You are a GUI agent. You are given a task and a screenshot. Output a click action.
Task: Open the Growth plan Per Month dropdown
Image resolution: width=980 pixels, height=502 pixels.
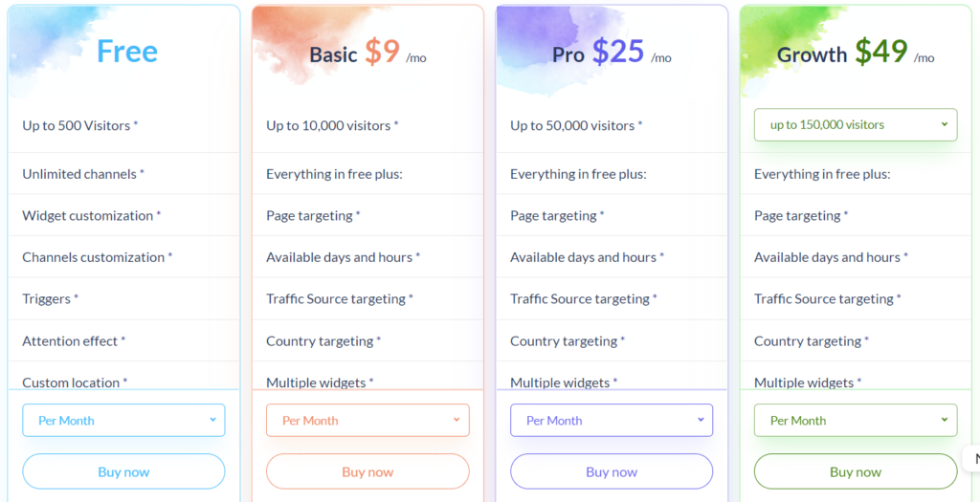tap(855, 420)
